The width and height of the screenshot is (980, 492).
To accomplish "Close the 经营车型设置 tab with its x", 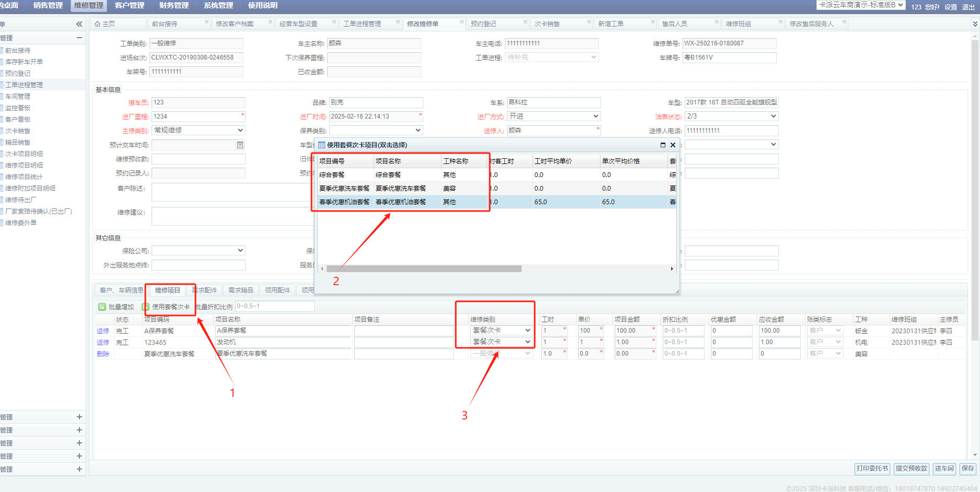I will [x=334, y=22].
